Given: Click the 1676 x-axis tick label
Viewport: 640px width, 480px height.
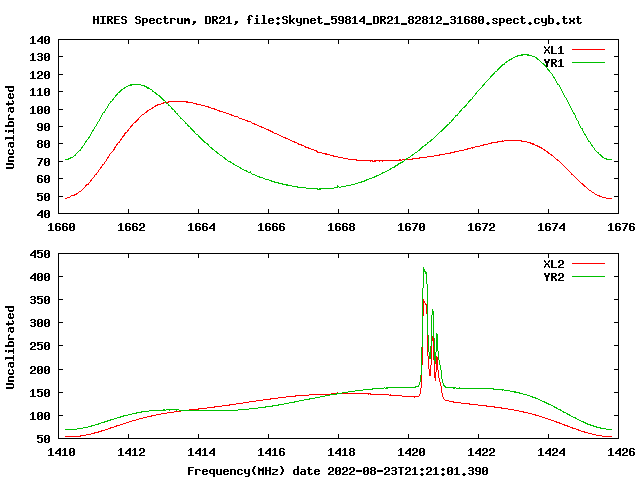Looking at the screenshot, I should [621, 227].
